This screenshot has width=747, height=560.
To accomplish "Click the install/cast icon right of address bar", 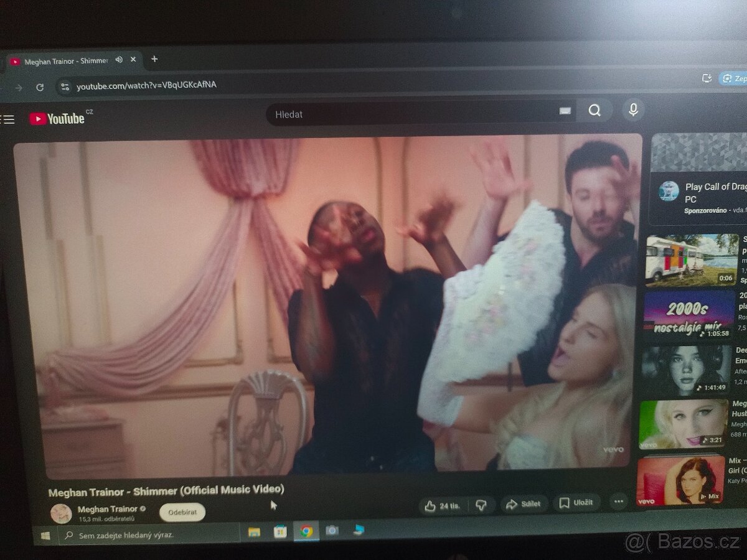I will (707, 78).
